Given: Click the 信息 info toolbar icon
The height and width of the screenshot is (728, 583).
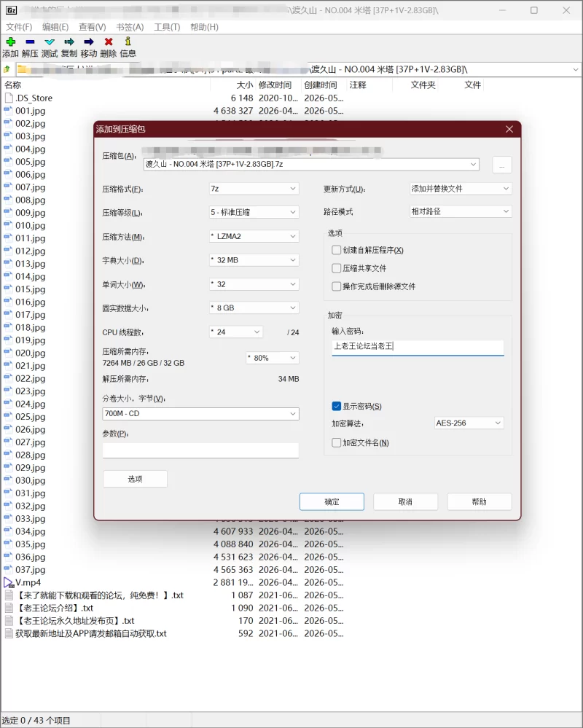Looking at the screenshot, I should pos(128,42).
